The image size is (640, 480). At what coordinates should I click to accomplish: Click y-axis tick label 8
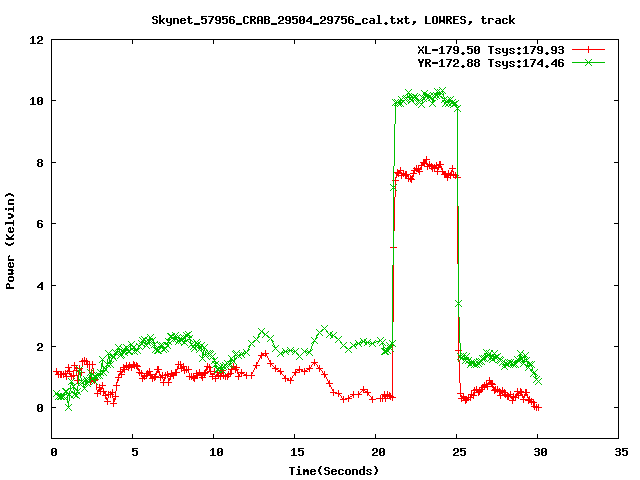point(40,163)
